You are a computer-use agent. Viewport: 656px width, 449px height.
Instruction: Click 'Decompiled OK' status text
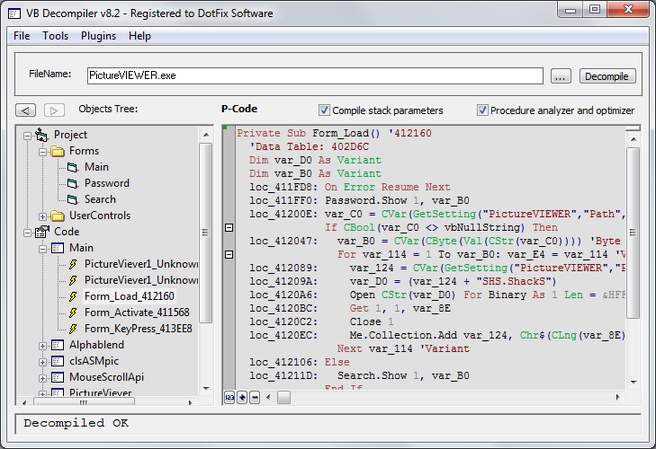[x=76, y=423]
